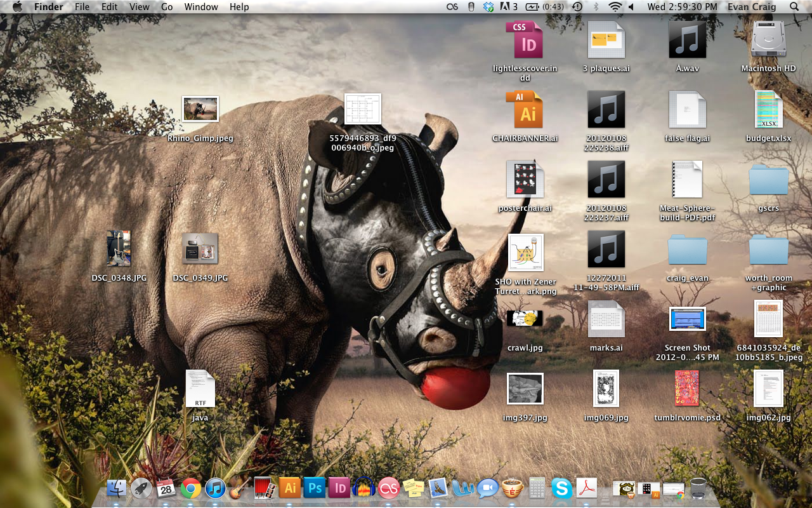Screen dimensions: 812x508
Task: Launch Photoshop from the dock
Action: point(315,488)
